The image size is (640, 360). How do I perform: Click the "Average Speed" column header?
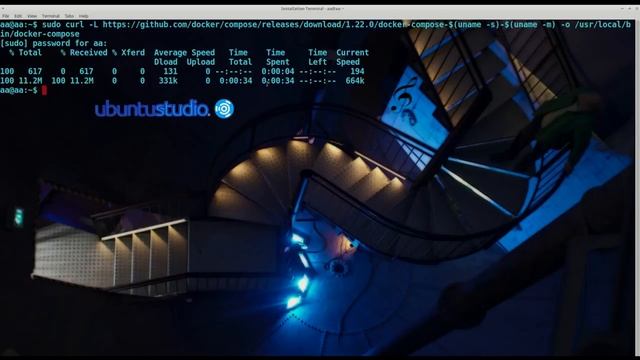(x=184, y=53)
